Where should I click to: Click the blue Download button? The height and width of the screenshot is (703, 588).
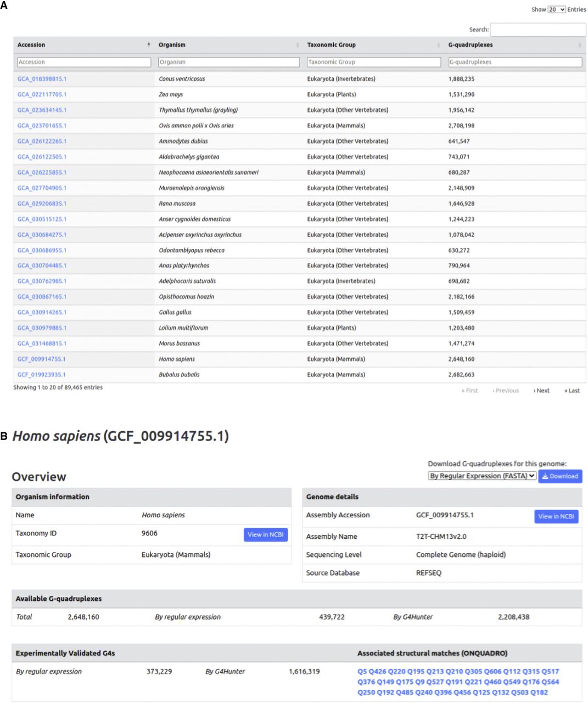pos(560,476)
